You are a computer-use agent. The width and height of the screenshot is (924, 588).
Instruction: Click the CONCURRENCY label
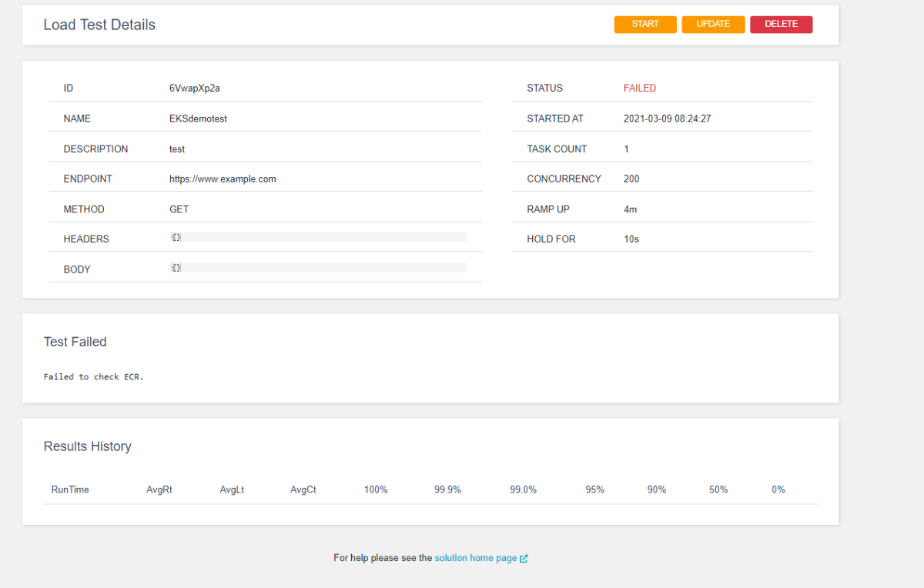[x=564, y=179]
